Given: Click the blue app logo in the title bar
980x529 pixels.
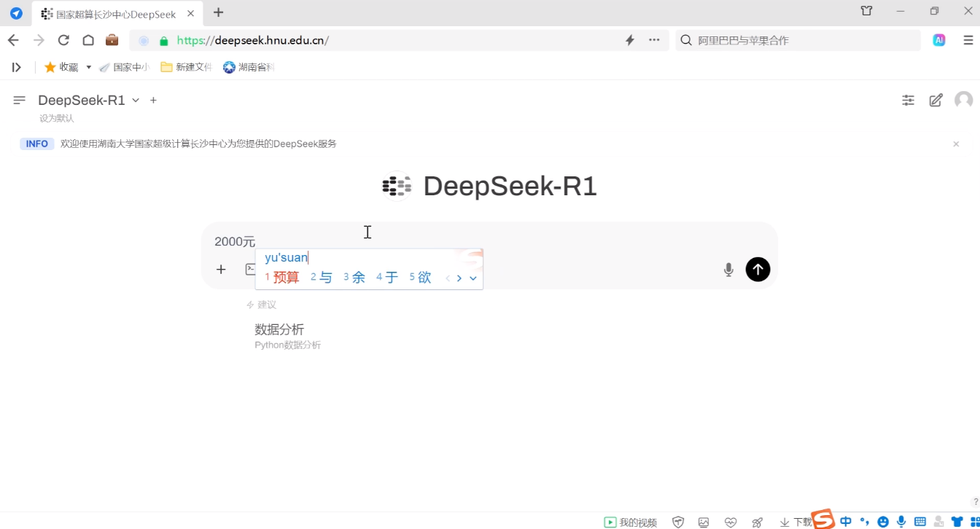Looking at the screenshot, I should point(16,13).
